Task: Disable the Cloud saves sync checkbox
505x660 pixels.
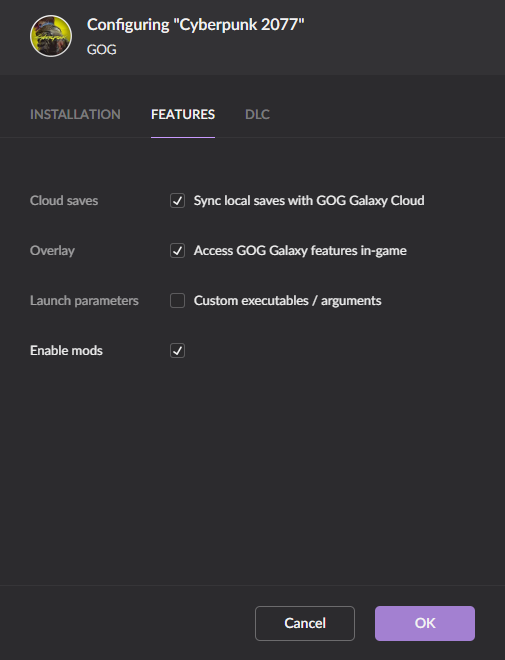Action: [x=177, y=201]
